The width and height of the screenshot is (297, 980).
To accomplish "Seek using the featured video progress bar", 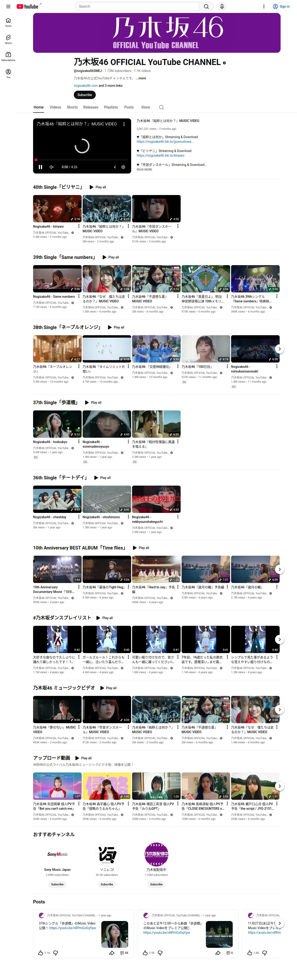I will [82, 160].
